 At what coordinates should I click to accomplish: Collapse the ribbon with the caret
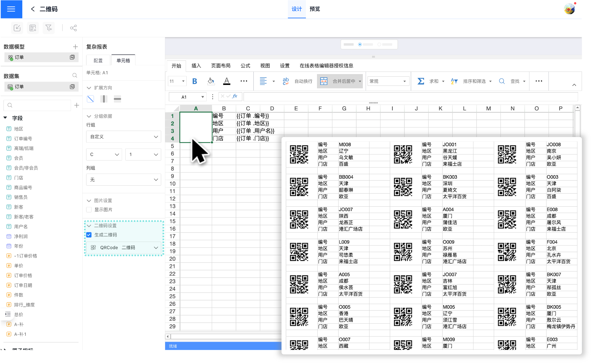pyautogui.click(x=574, y=85)
